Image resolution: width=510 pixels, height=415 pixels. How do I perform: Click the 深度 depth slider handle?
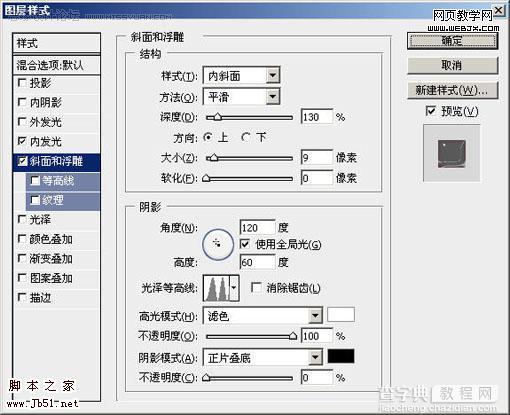217,117
